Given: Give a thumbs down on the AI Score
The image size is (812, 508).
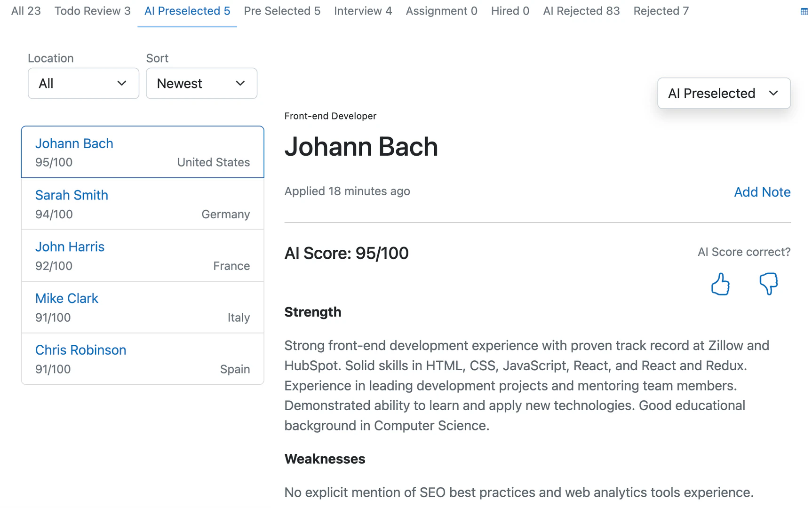Looking at the screenshot, I should [x=768, y=284].
